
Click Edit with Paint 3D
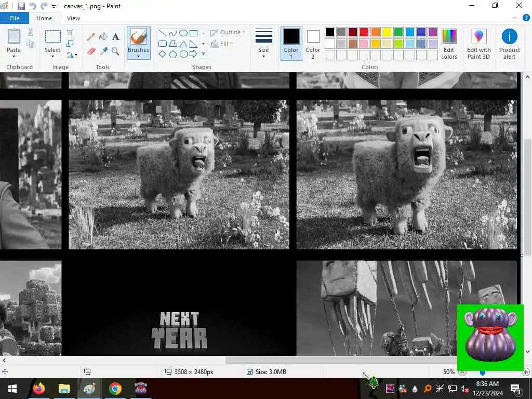478,44
